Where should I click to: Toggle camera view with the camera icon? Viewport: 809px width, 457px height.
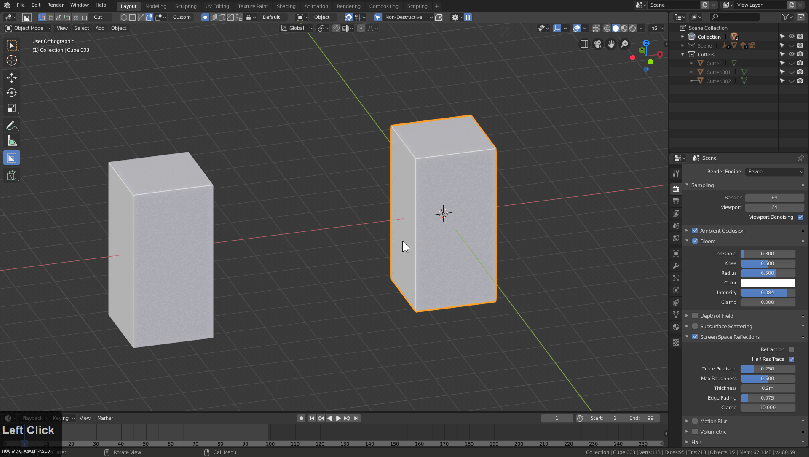click(599, 44)
